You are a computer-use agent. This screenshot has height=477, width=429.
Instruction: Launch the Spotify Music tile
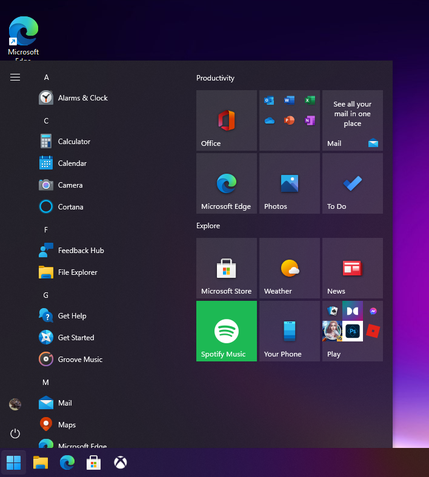tap(227, 331)
